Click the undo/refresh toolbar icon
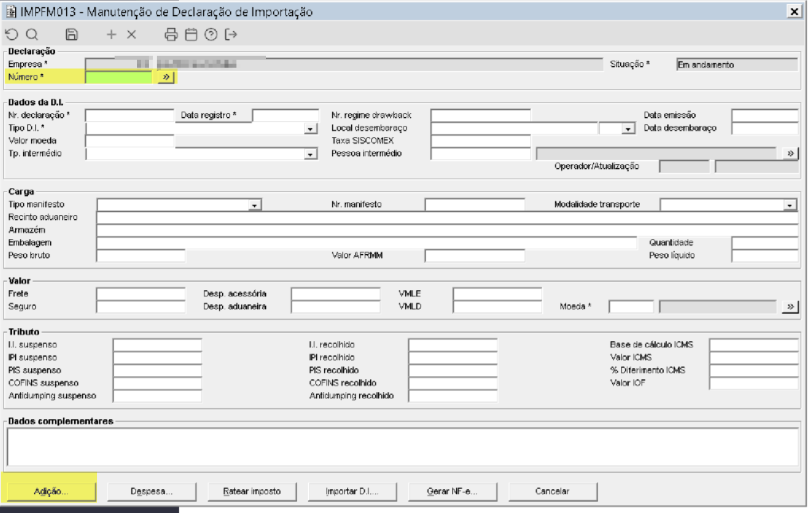The height and width of the screenshot is (513, 812). click(11, 35)
